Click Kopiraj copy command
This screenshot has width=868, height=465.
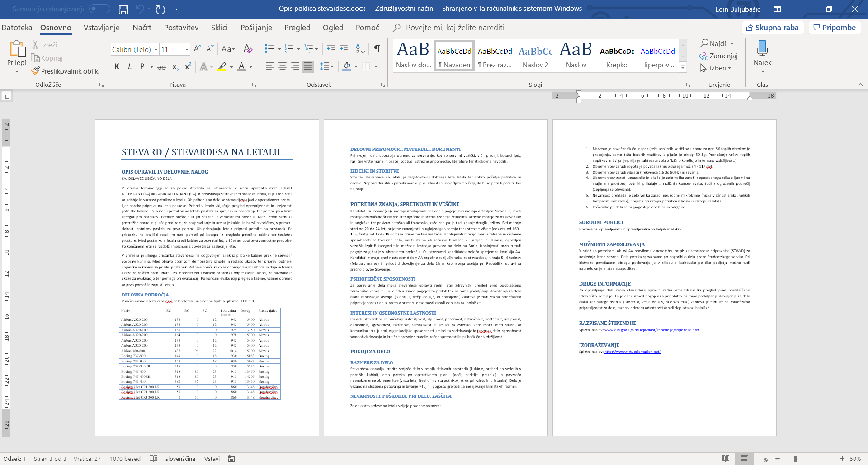coord(47,58)
